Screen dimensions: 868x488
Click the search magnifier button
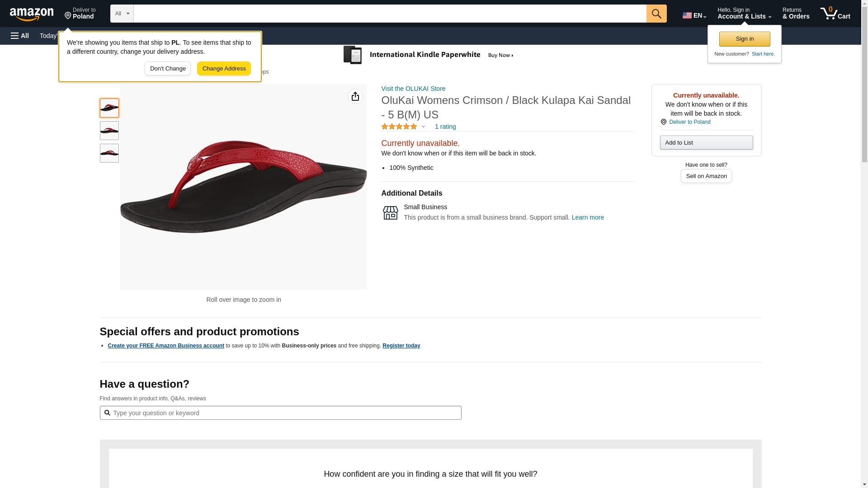pyautogui.click(x=656, y=14)
